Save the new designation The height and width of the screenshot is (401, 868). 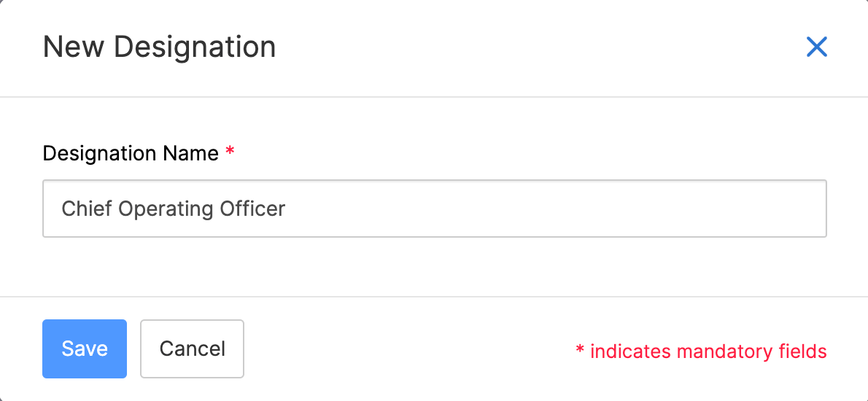(x=85, y=349)
